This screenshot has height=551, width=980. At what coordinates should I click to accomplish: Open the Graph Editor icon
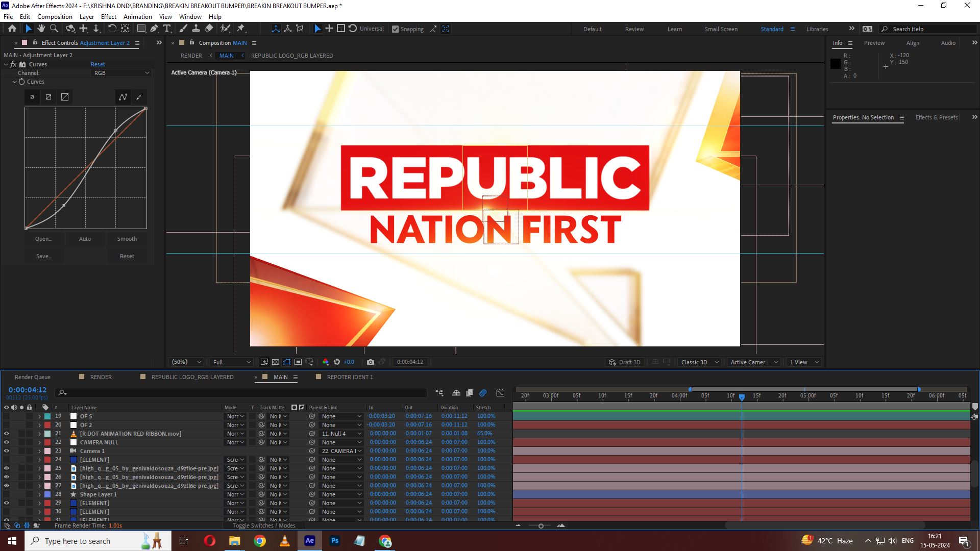(500, 393)
